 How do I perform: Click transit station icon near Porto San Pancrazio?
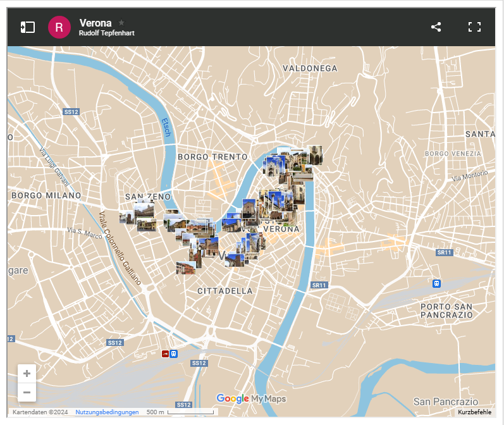click(x=436, y=283)
